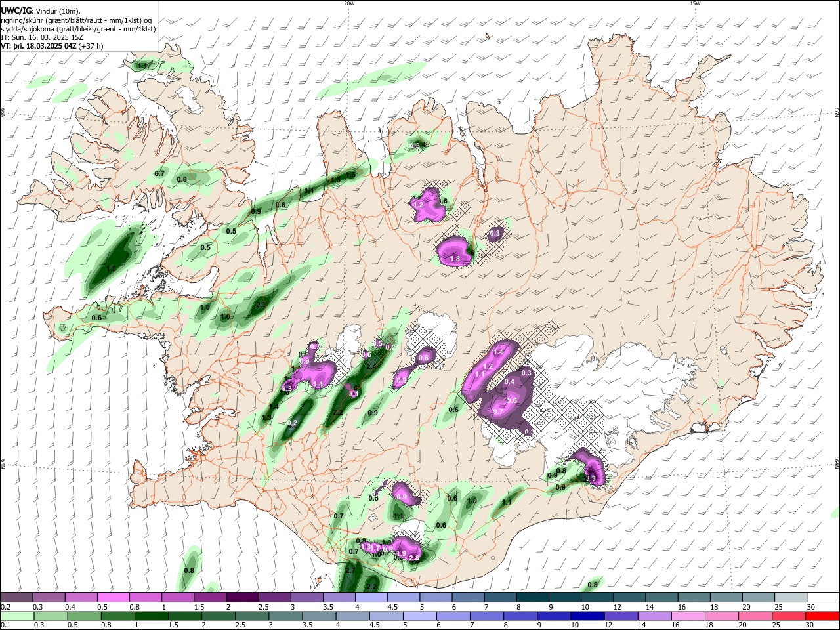Screen dimensions: 840x630
Task: Click the royal blue swatch between 8 and 9, lower legend
Action: pyautogui.click(x=520, y=616)
